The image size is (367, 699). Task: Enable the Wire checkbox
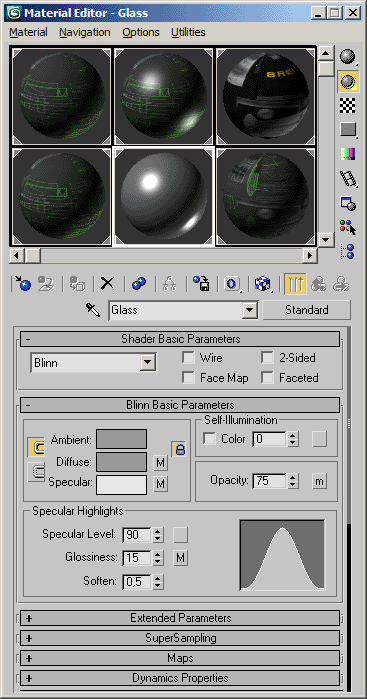tap(189, 358)
